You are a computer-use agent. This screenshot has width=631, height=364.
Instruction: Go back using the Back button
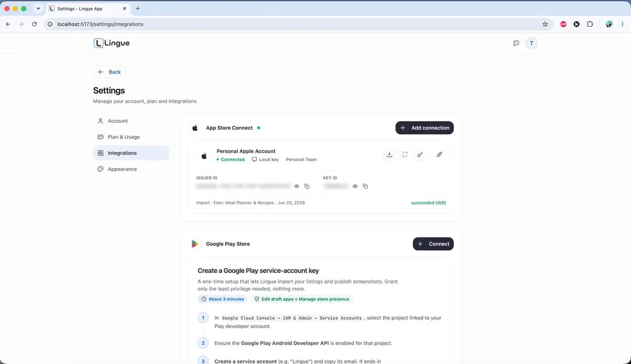[x=109, y=72]
